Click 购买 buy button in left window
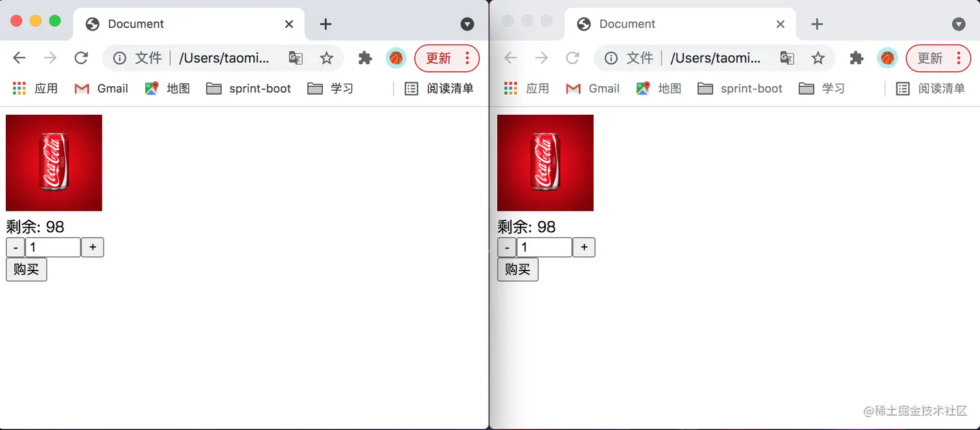This screenshot has height=430, width=980. 27,269
